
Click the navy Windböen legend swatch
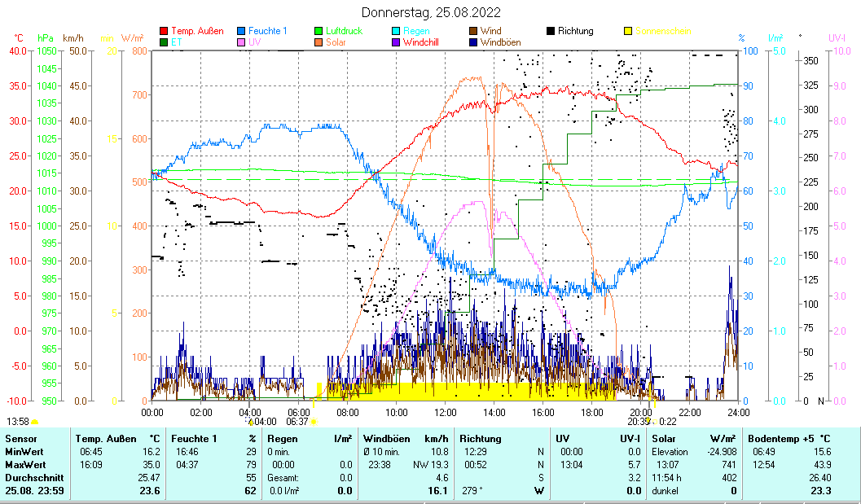473,42
